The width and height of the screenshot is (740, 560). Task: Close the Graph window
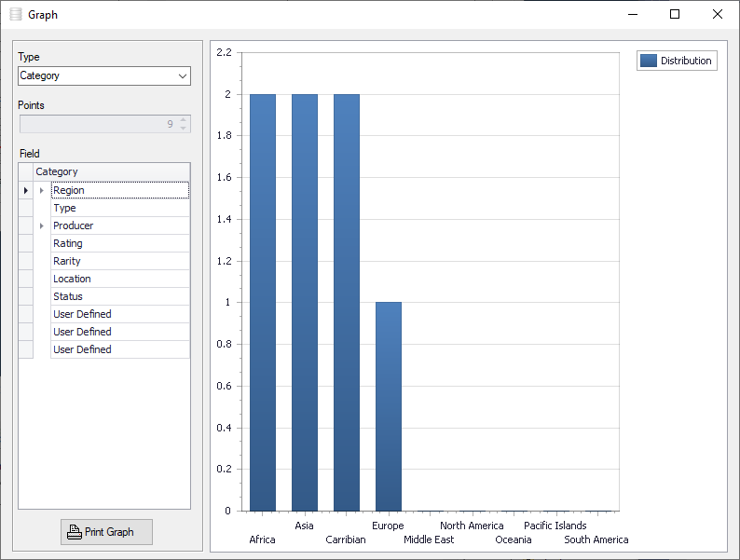pos(718,14)
